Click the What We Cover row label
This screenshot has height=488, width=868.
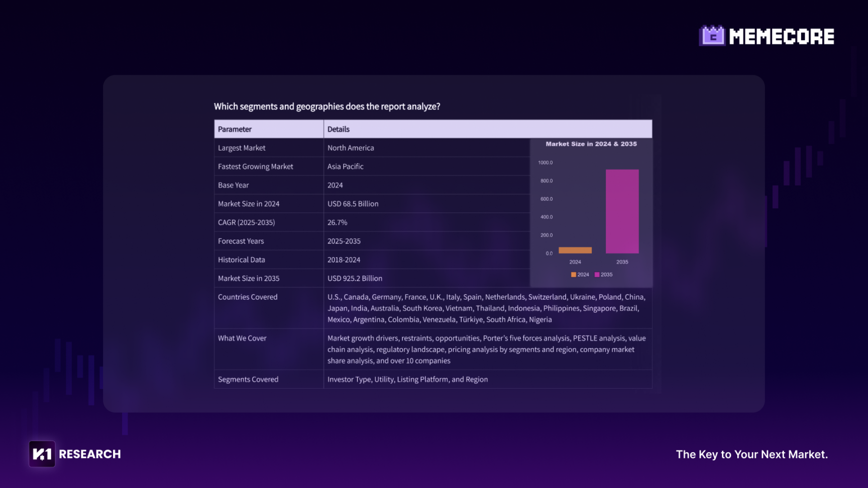pos(242,338)
